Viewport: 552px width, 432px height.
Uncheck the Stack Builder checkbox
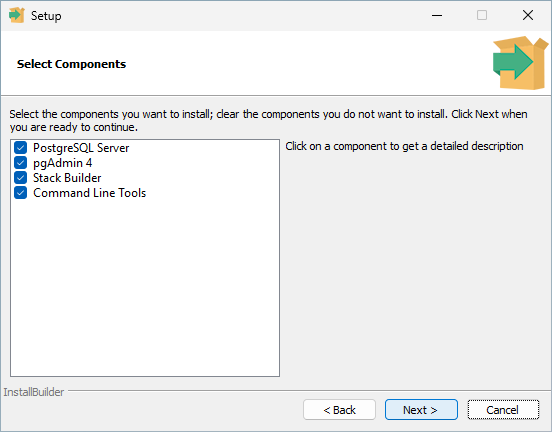(x=20, y=178)
